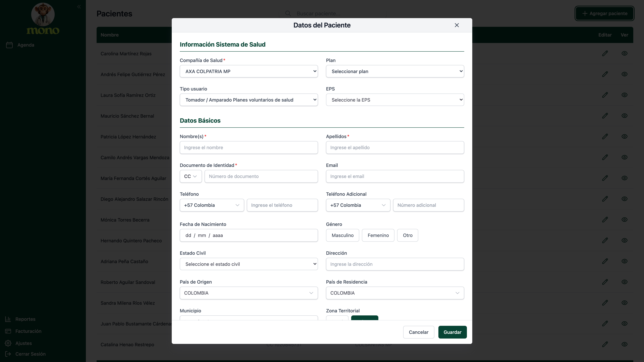The height and width of the screenshot is (362, 644).
Task: Open Seleccione la EPS dropdown
Action: (395, 100)
